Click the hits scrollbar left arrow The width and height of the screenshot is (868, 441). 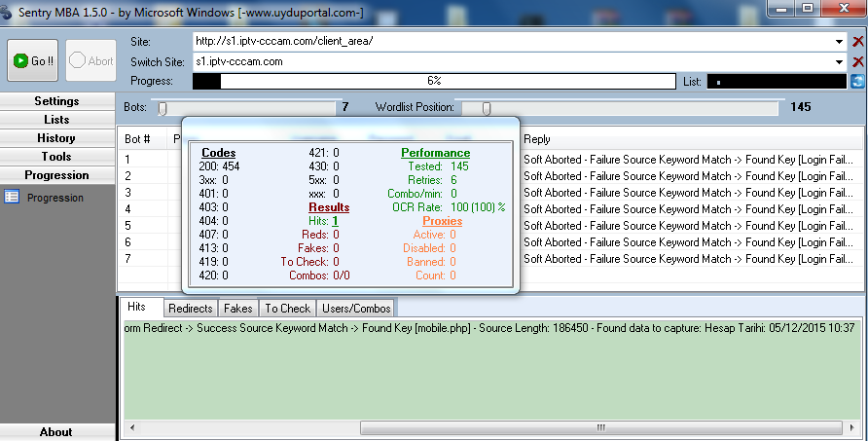131,427
